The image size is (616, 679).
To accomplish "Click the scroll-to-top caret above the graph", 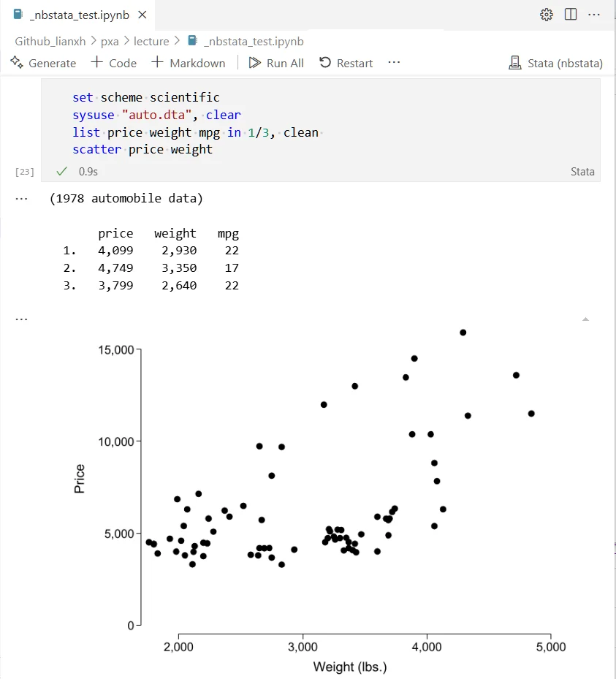I will (x=584, y=319).
